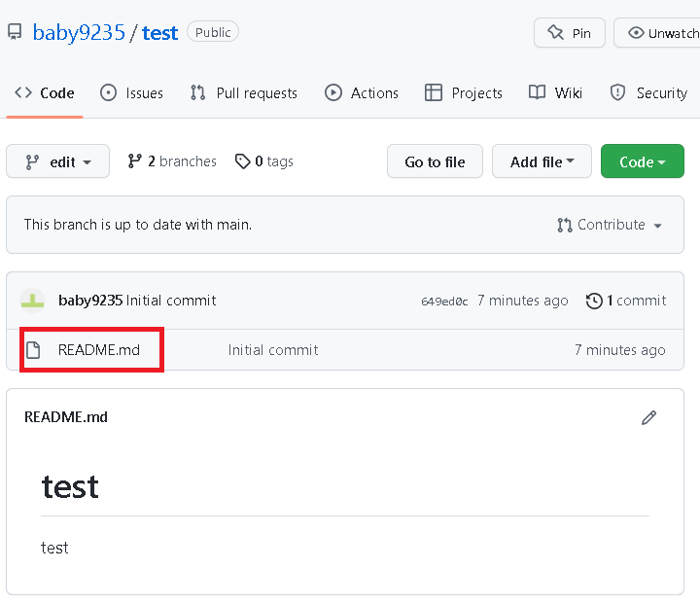Click the Public visibility badge
This screenshot has height=605, width=700.
213,32
